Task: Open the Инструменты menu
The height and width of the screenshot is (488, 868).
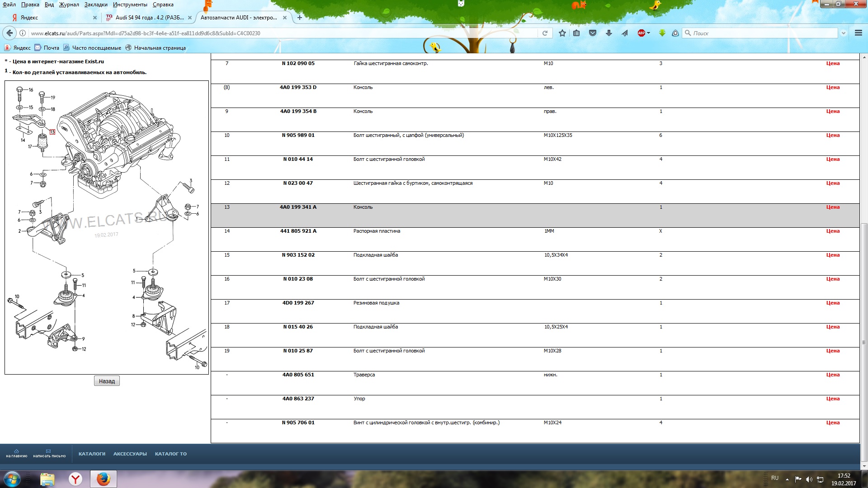Action: pos(130,5)
